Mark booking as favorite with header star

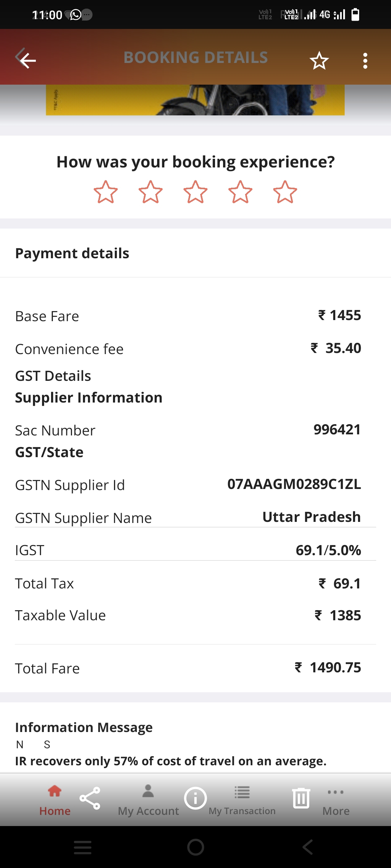pos(319,60)
